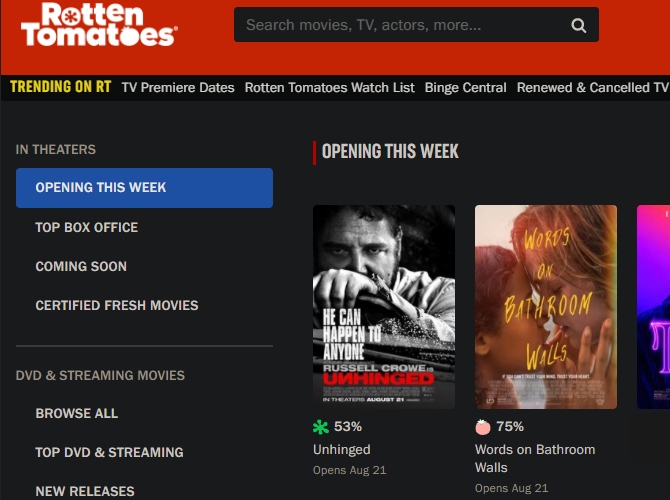
Task: Open New Releases in sidebar
Action: 85,491
